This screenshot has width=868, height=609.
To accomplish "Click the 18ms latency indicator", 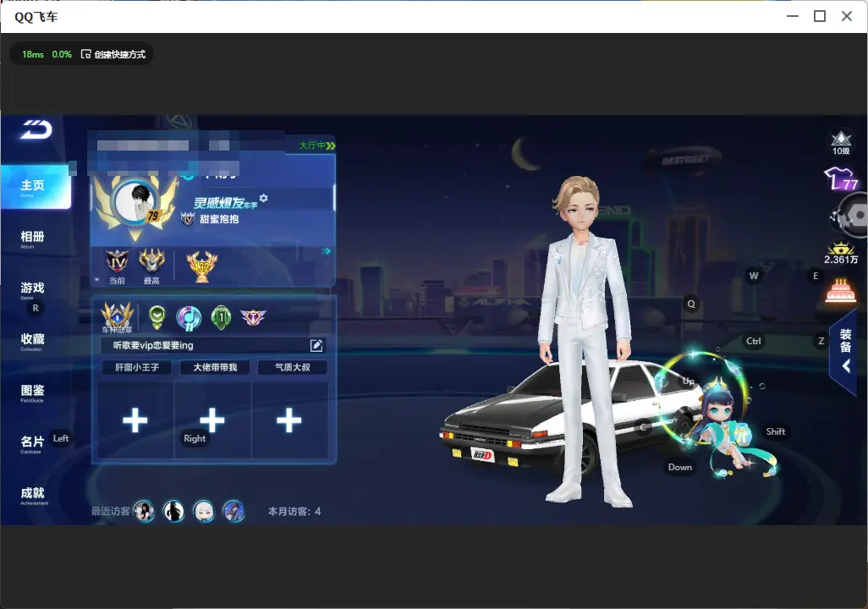I will 33,54.
